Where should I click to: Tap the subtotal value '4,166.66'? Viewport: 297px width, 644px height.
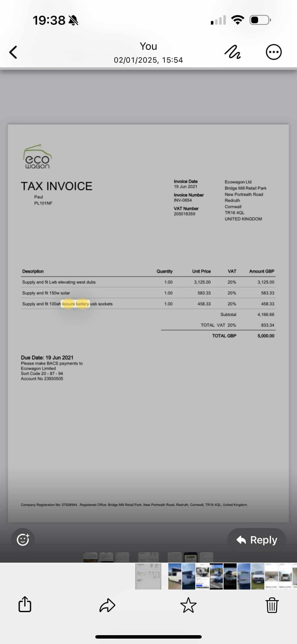(x=266, y=314)
